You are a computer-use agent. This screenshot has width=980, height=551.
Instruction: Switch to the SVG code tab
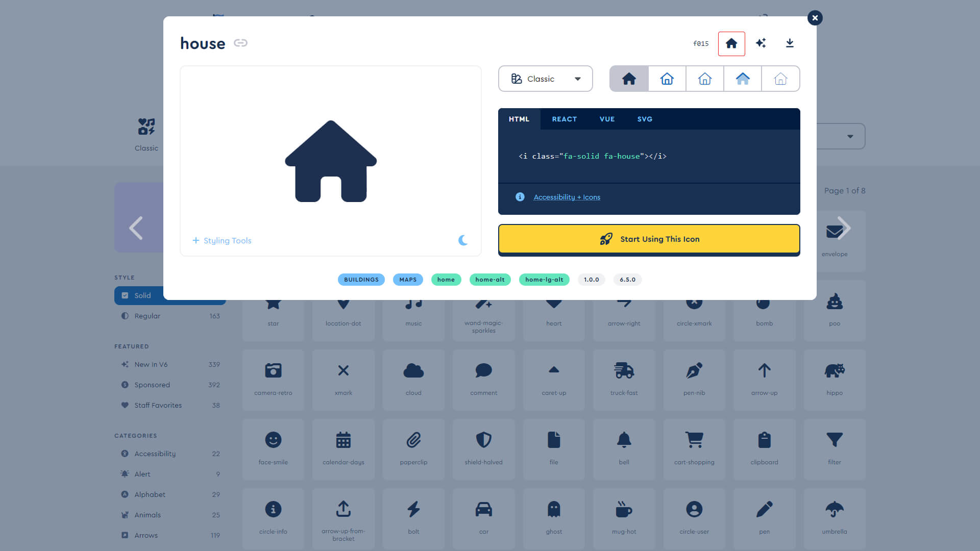[644, 119]
